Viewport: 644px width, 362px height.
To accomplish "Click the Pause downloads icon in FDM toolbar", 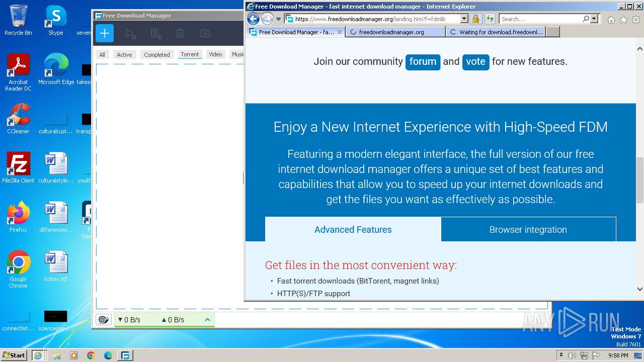I will click(156, 34).
